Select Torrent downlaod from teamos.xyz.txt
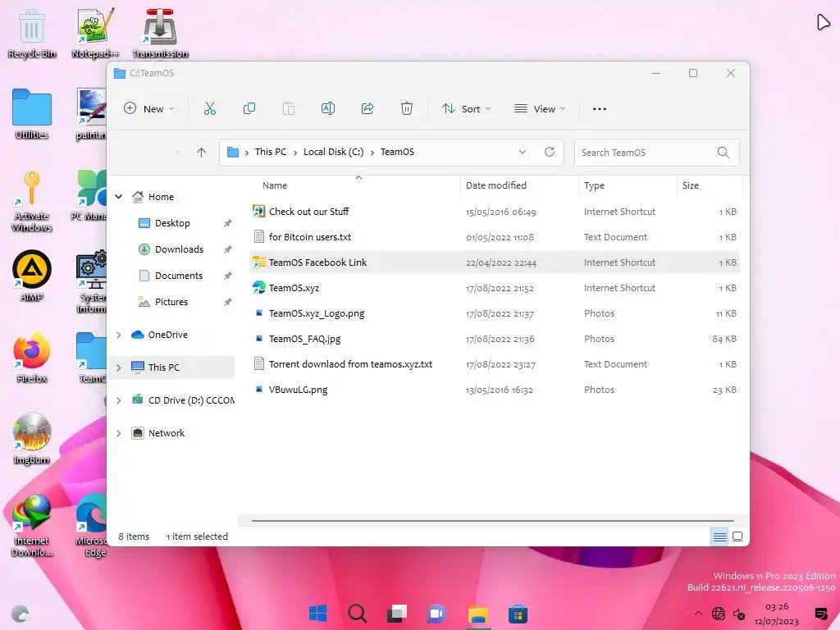Viewport: 840px width, 630px height. tap(495, 364)
